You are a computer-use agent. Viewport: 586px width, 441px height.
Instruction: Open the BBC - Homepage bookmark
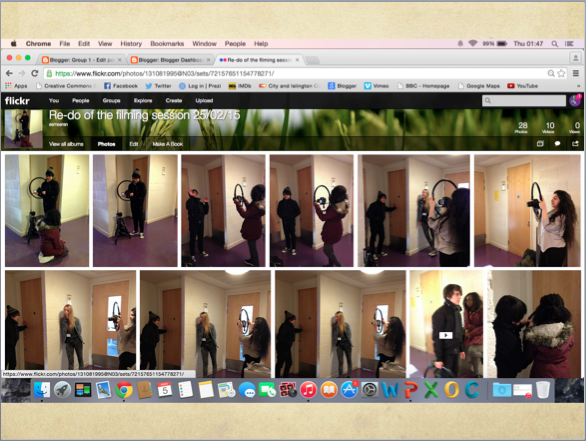tap(423, 86)
